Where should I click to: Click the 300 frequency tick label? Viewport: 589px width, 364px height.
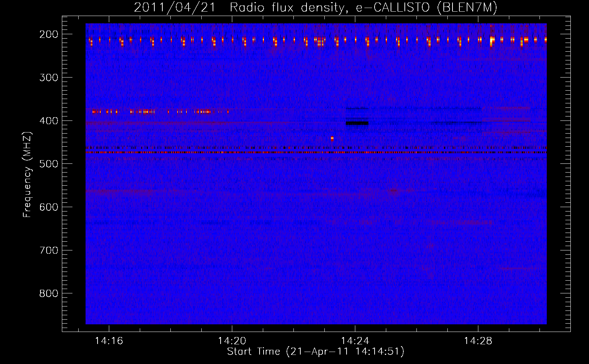tap(48, 78)
